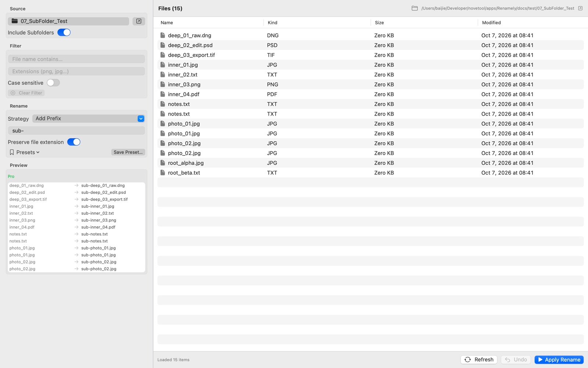This screenshot has width=588, height=368.
Task: Click the green Pro label in Preview
Action: (11, 176)
